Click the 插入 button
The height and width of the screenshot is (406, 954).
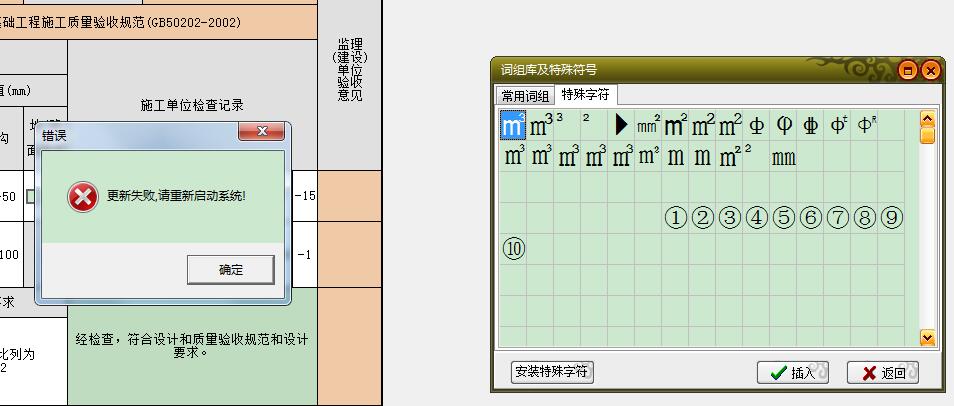click(793, 373)
